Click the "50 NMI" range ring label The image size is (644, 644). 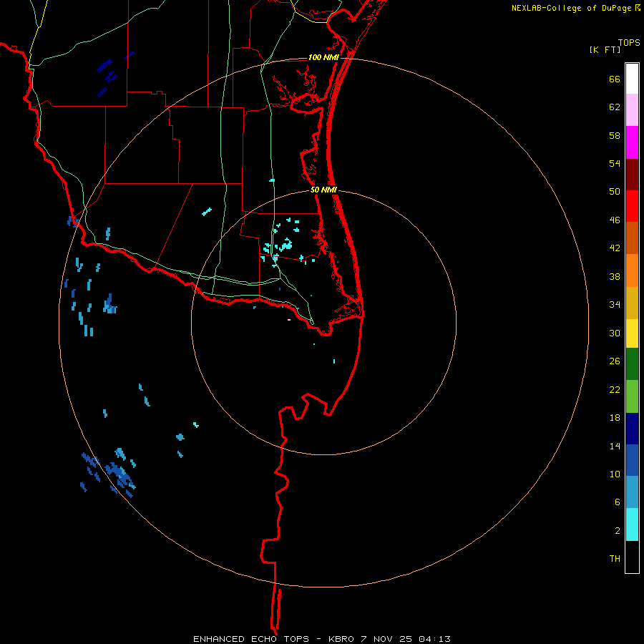click(323, 190)
